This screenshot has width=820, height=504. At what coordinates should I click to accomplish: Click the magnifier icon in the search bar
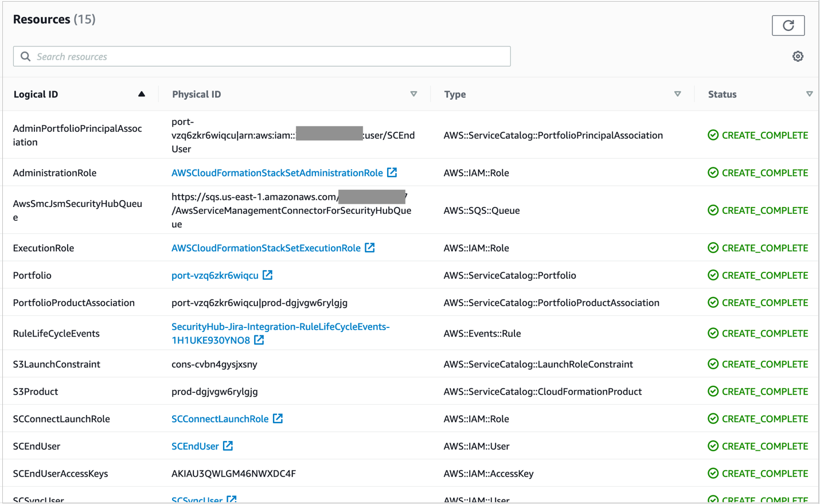point(25,56)
